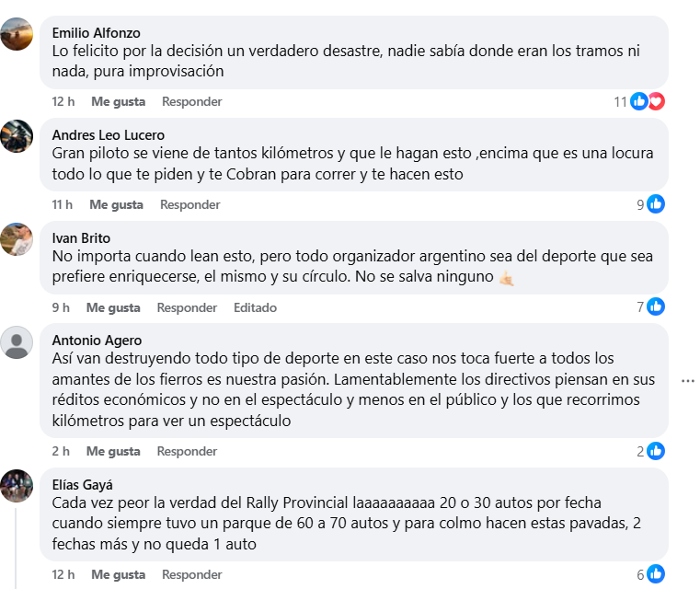Screen dimensions: 700x589
Task: Click the like reaction icon on Andres Leo Lucero's comment
Action: pyautogui.click(x=655, y=204)
